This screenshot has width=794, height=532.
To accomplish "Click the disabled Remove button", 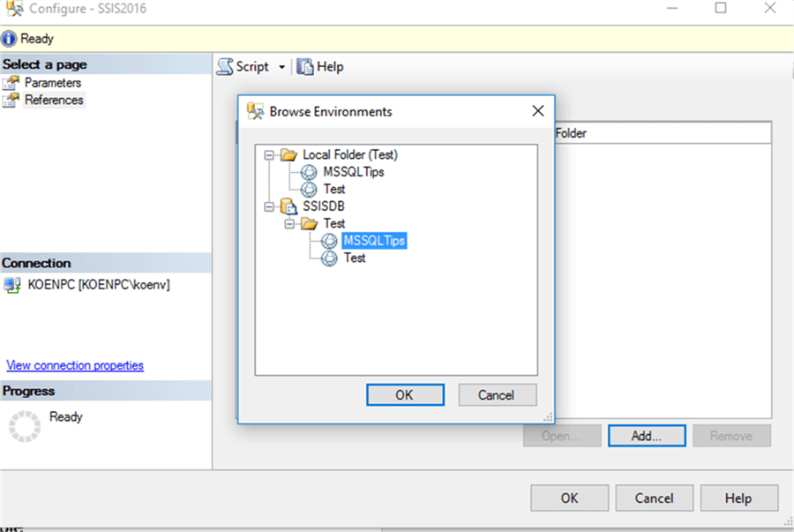I will (x=731, y=436).
